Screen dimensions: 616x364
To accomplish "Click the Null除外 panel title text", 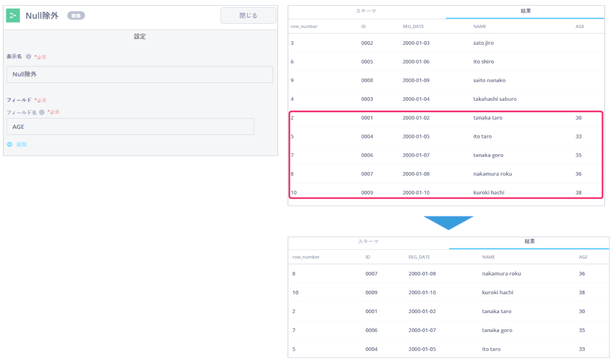I will click(x=42, y=16).
